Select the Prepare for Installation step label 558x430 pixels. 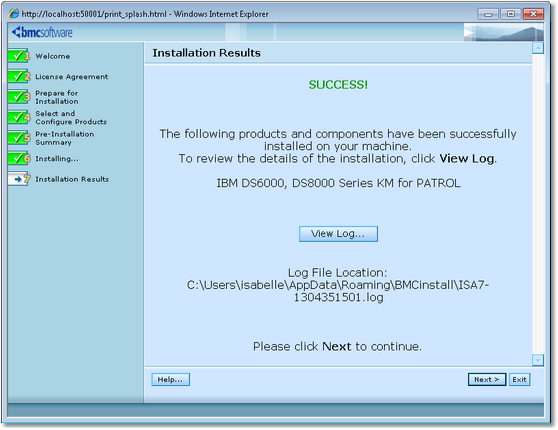57,97
